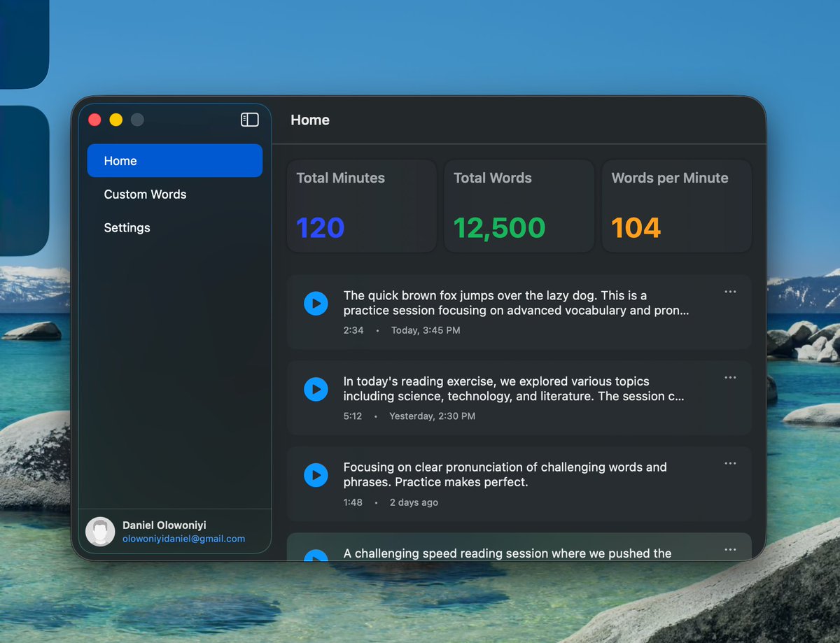Open more options for the speed reading session
840x643 pixels.
click(x=730, y=549)
